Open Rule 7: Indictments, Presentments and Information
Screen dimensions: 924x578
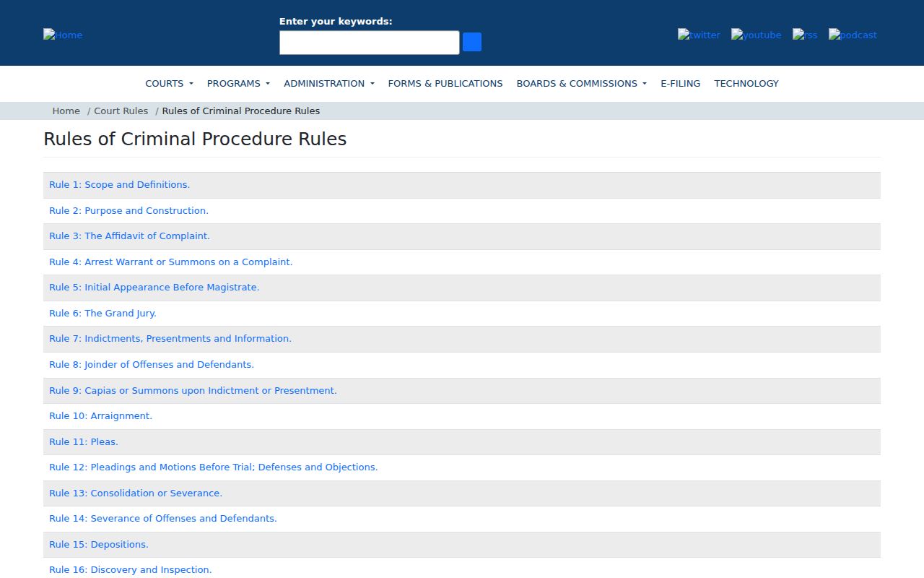click(170, 339)
